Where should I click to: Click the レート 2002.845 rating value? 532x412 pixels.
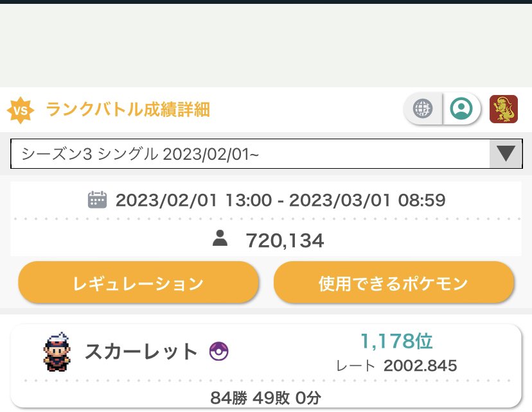(x=396, y=366)
